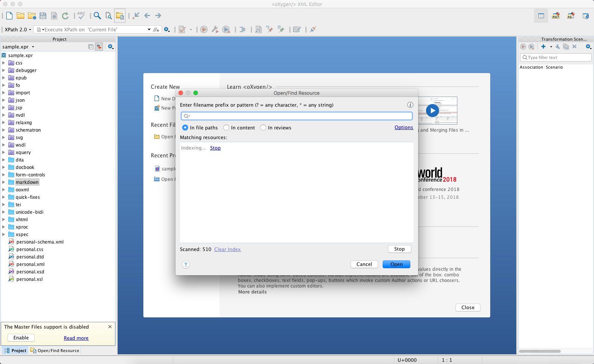Click the Configure Transformation Scenario wrench icon
594x364 pixels.
215,29
